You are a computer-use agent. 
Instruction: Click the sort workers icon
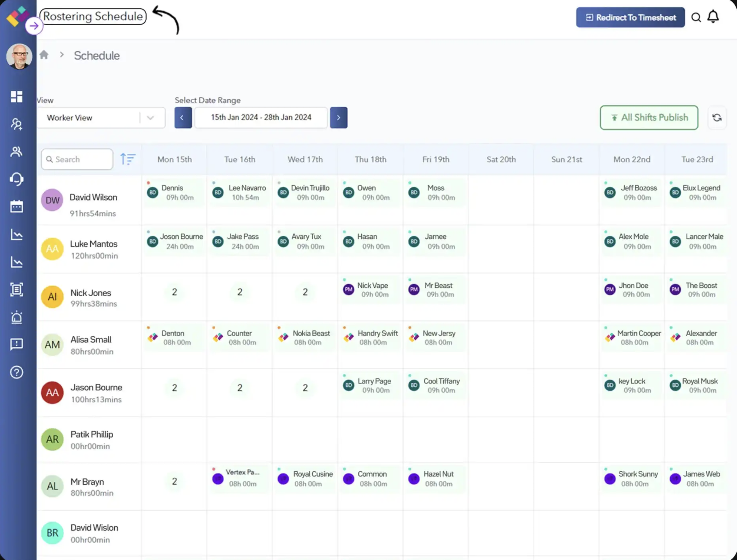coord(127,159)
